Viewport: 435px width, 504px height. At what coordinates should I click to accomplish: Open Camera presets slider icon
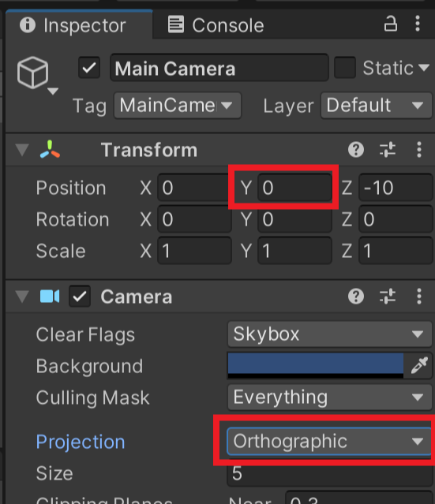388,296
